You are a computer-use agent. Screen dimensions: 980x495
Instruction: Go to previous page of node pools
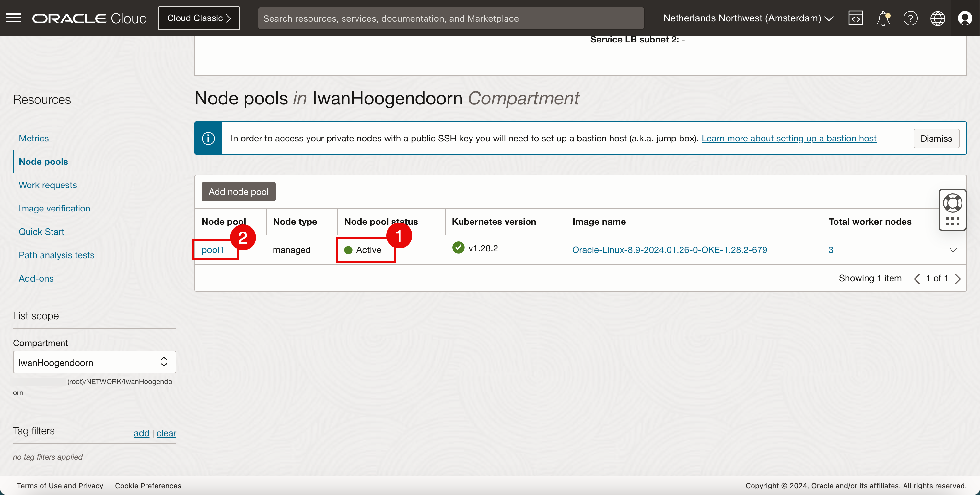[x=917, y=279]
